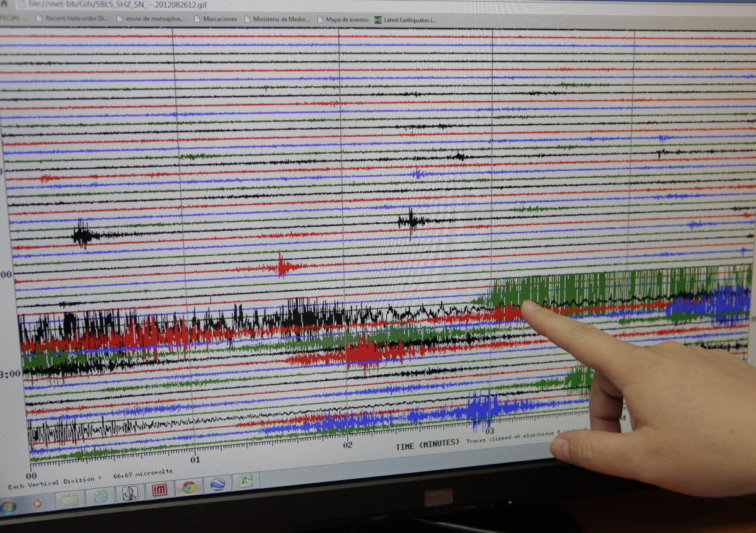Click the 01 minute mark on the time axis
Screen dimensions: 756x533
pos(195,459)
